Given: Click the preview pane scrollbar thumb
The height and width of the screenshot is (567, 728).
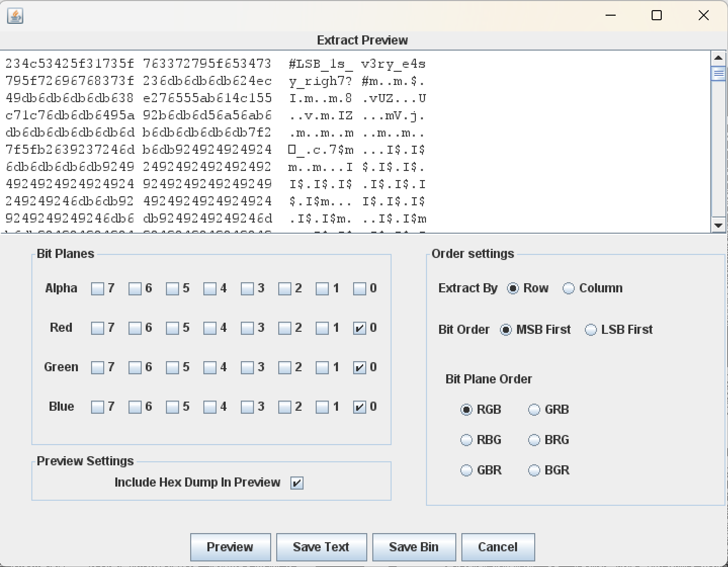Looking at the screenshot, I should (718, 74).
